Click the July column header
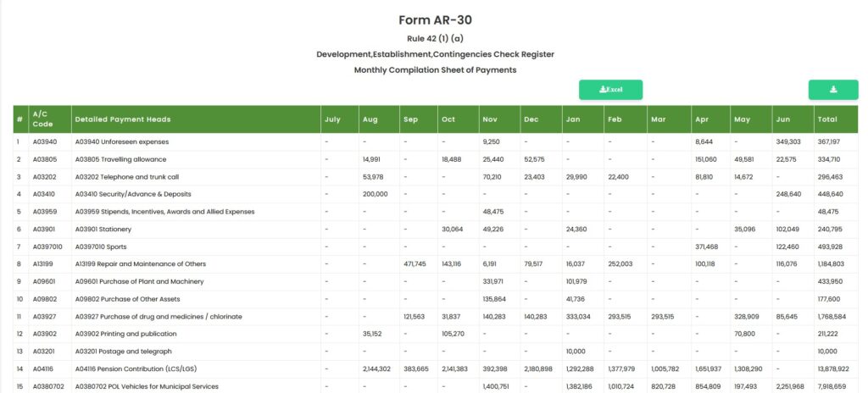The image size is (868, 393). tap(339, 119)
